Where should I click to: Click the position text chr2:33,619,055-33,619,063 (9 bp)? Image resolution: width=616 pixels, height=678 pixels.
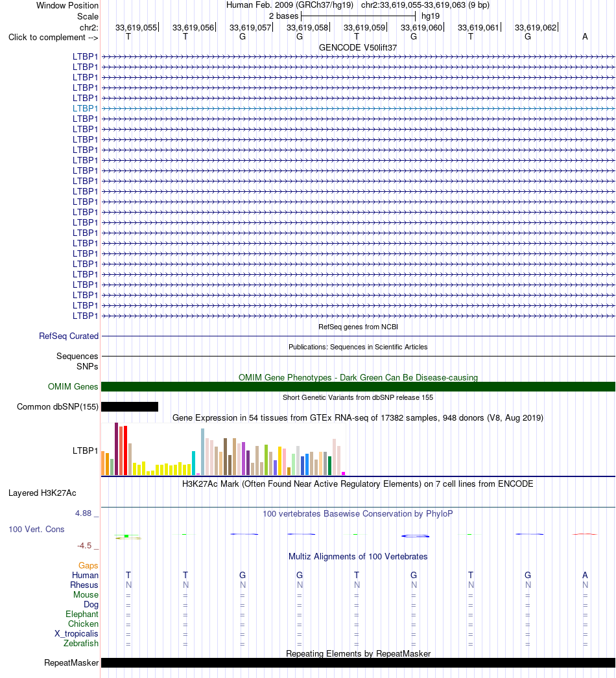tap(425, 5)
